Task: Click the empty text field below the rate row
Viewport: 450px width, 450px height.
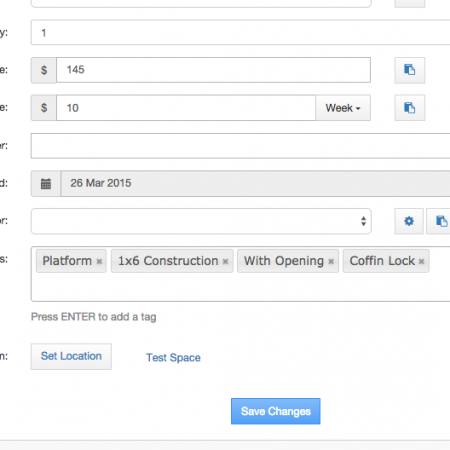Action: (240, 146)
